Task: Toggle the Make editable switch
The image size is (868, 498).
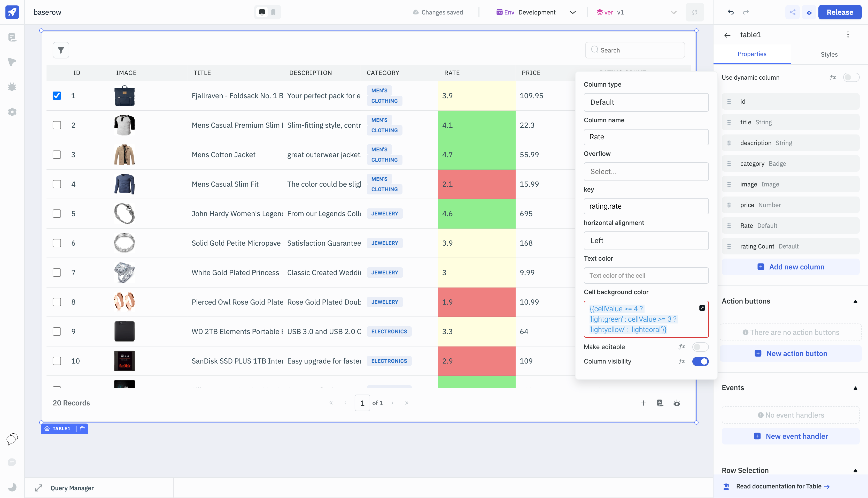Action: click(x=700, y=347)
